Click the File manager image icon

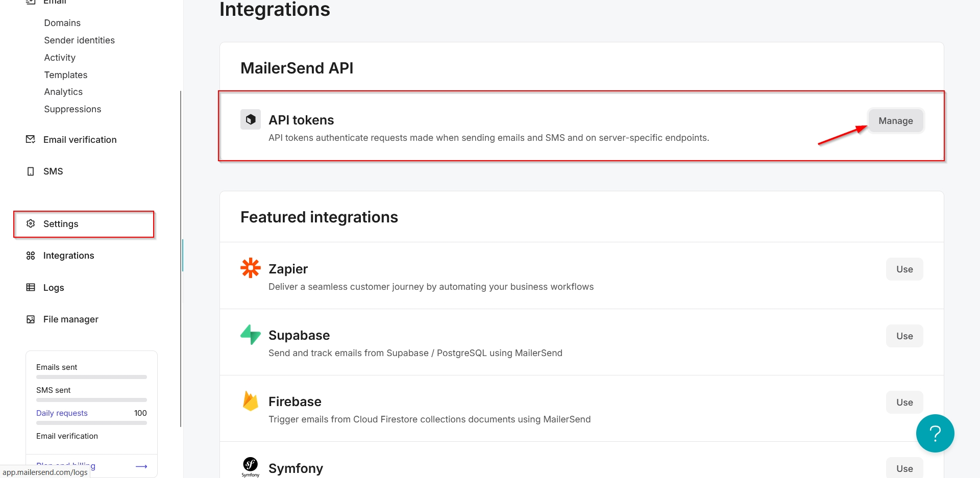(x=31, y=319)
